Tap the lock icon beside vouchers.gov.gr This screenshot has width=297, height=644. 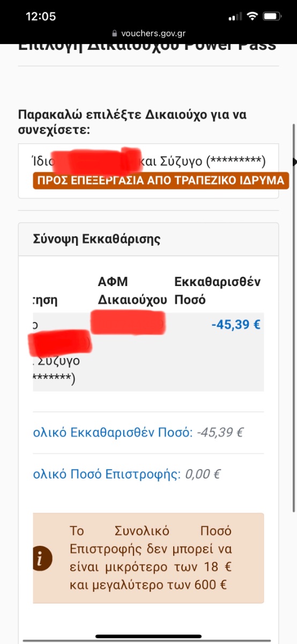coord(114,33)
